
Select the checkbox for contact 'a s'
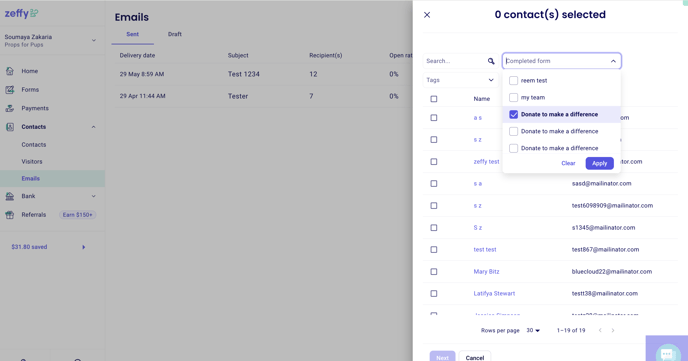coord(434,118)
